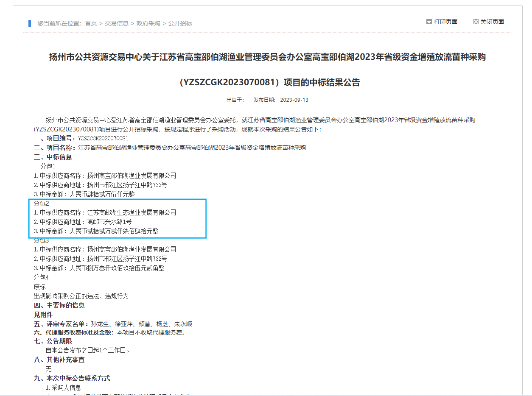Click the highlighted 分包2 supplier name line

[105, 212]
